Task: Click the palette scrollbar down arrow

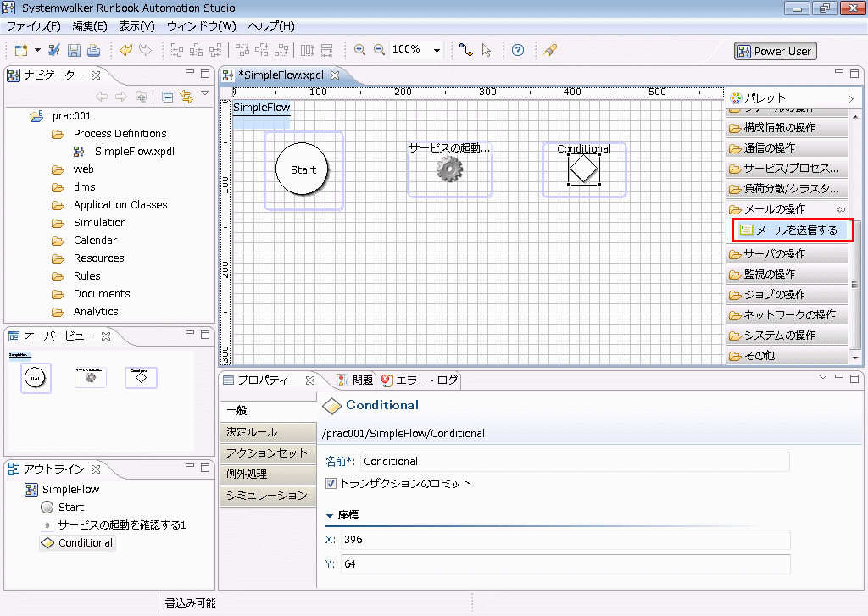Action: coord(856,358)
